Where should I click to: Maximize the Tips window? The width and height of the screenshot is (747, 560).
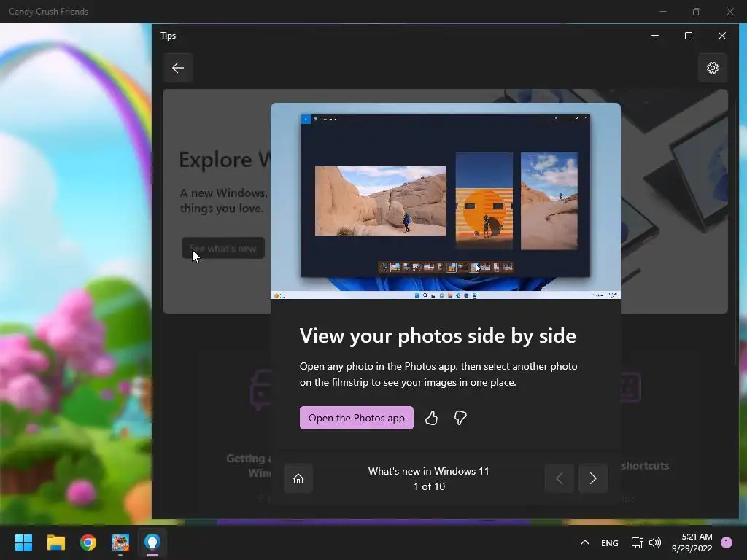coord(689,36)
